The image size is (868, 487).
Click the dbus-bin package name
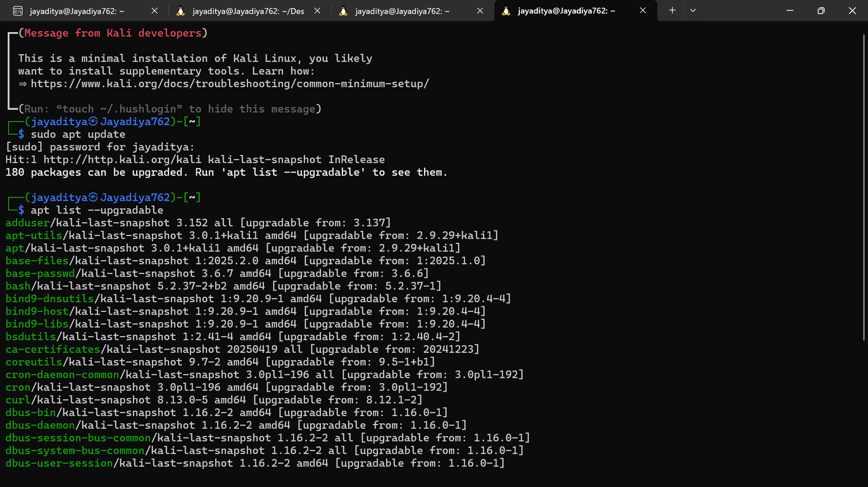pos(31,413)
